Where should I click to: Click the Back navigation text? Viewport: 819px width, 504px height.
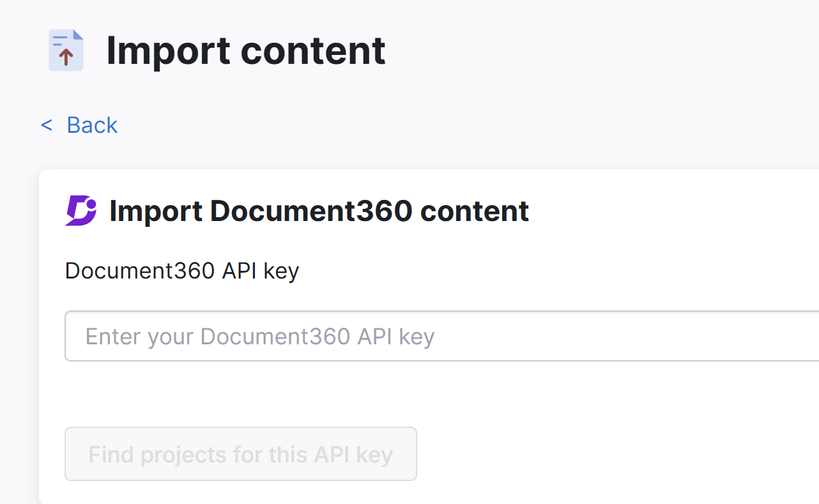pos(92,125)
